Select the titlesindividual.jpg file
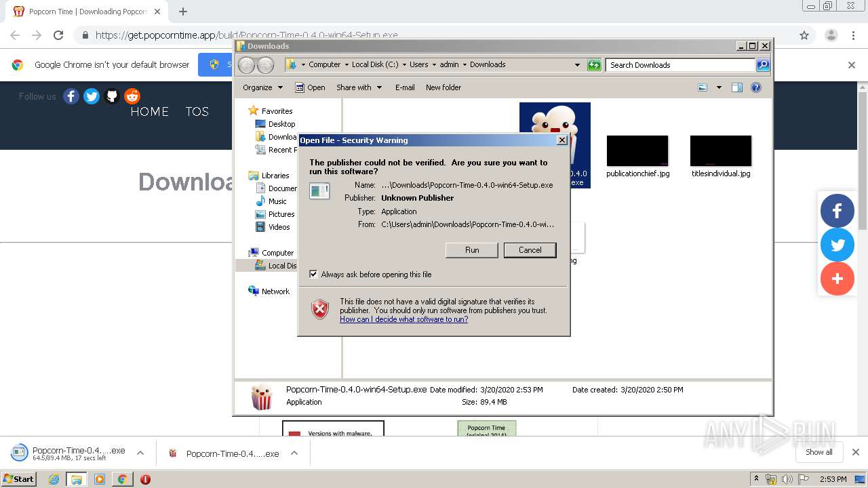 point(721,156)
